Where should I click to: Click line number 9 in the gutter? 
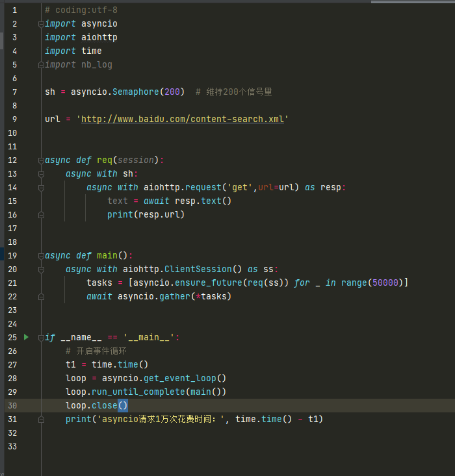pyautogui.click(x=14, y=119)
